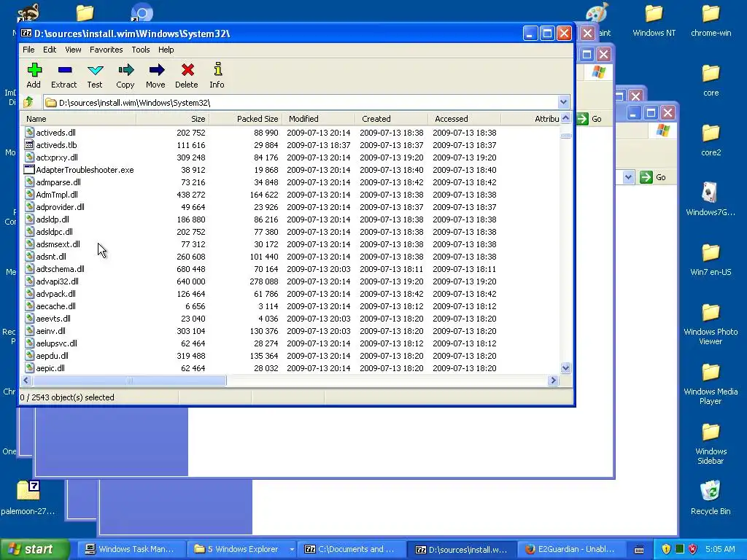Click the horizontal scrollbar thumb
Screen dimensions: 747x560
(129, 381)
